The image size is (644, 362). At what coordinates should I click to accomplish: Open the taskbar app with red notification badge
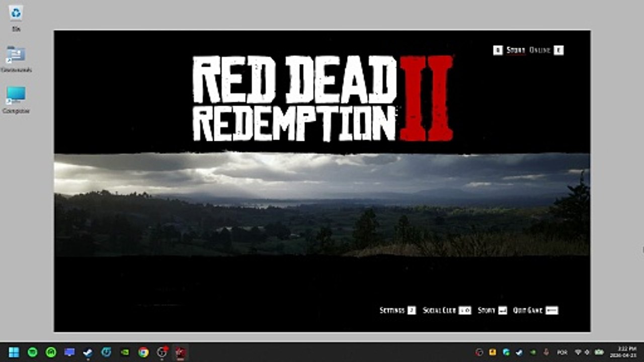(x=162, y=352)
